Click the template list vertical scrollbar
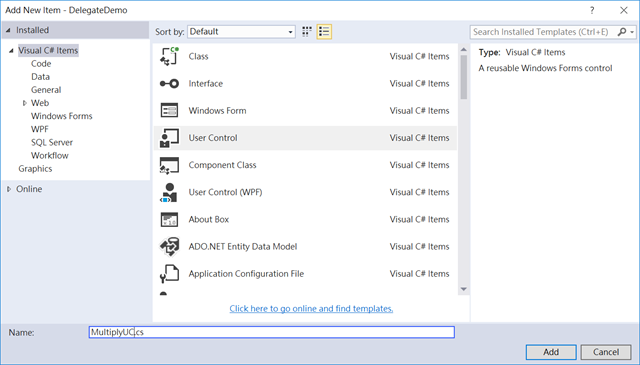The image size is (640, 365). click(464, 169)
